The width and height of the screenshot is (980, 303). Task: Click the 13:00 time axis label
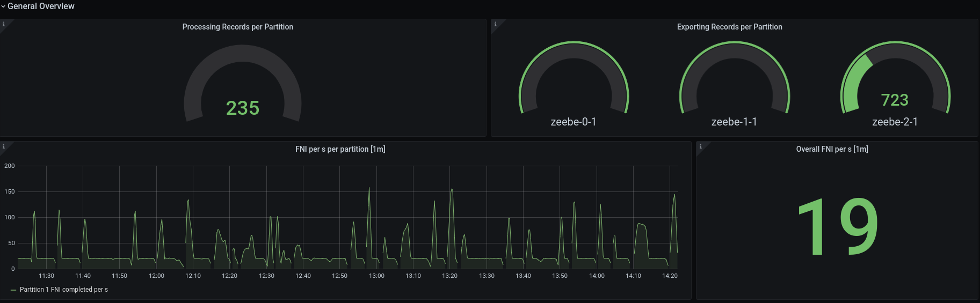click(376, 276)
